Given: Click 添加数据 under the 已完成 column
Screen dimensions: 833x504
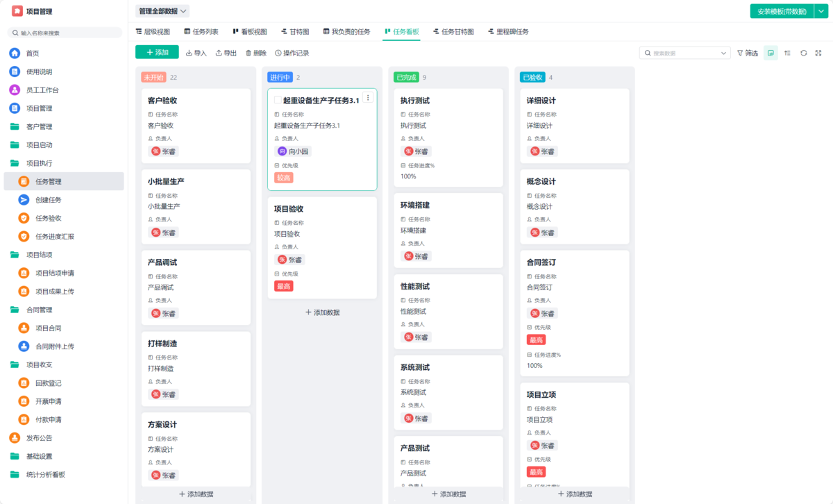Looking at the screenshot, I should click(449, 494).
